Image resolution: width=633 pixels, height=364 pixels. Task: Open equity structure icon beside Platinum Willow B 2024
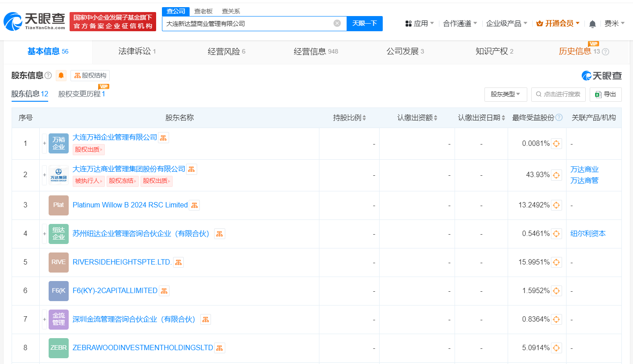point(194,205)
